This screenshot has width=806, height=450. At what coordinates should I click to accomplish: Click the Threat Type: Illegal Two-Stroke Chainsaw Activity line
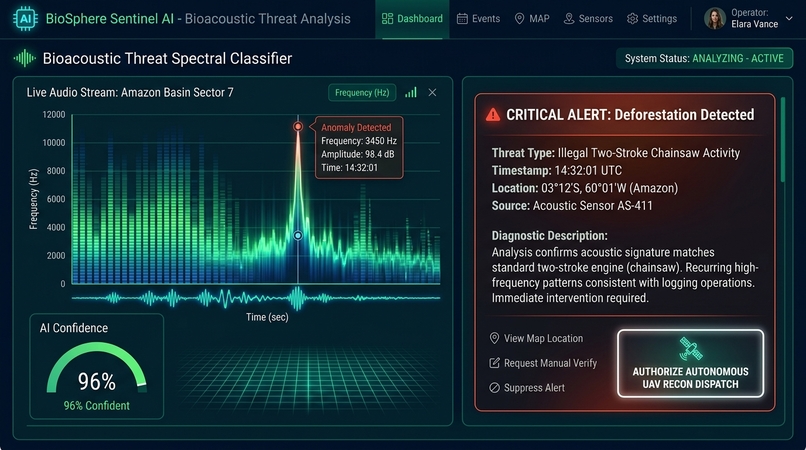[616, 153]
